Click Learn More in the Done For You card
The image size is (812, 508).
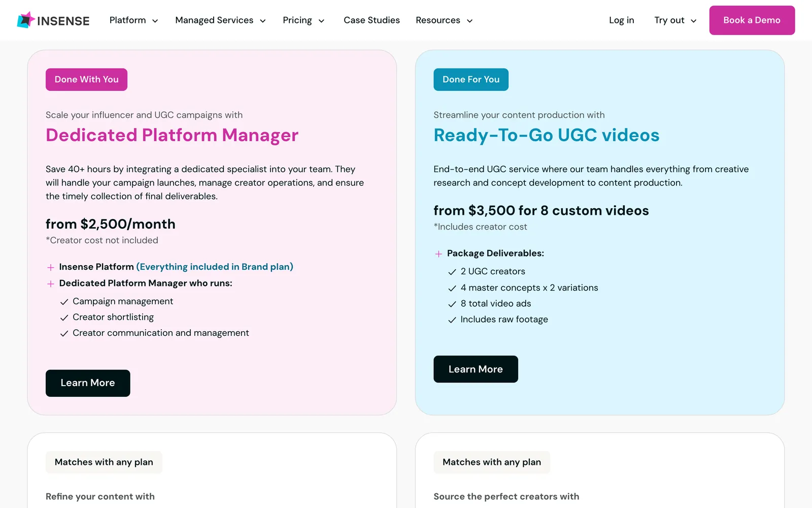pos(476,369)
